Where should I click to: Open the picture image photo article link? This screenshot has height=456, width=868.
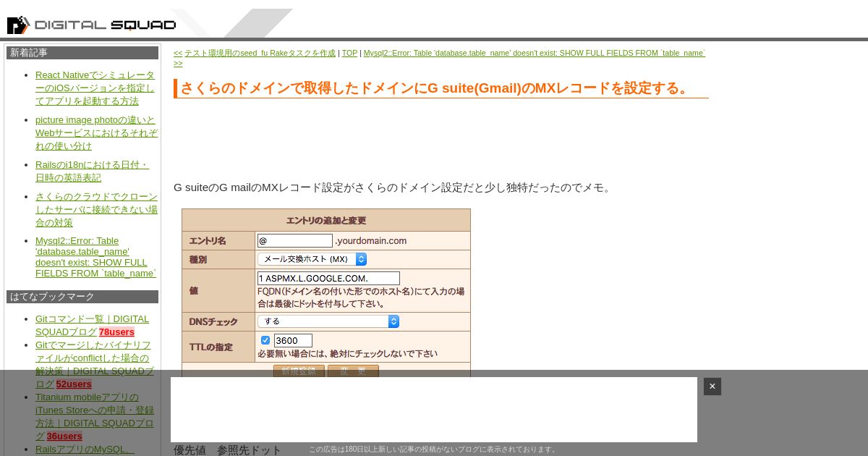coord(96,133)
